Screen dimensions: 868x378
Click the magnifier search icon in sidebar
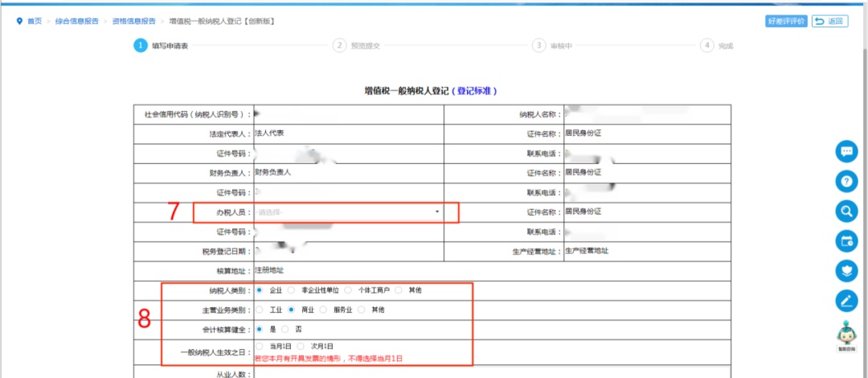tap(846, 212)
